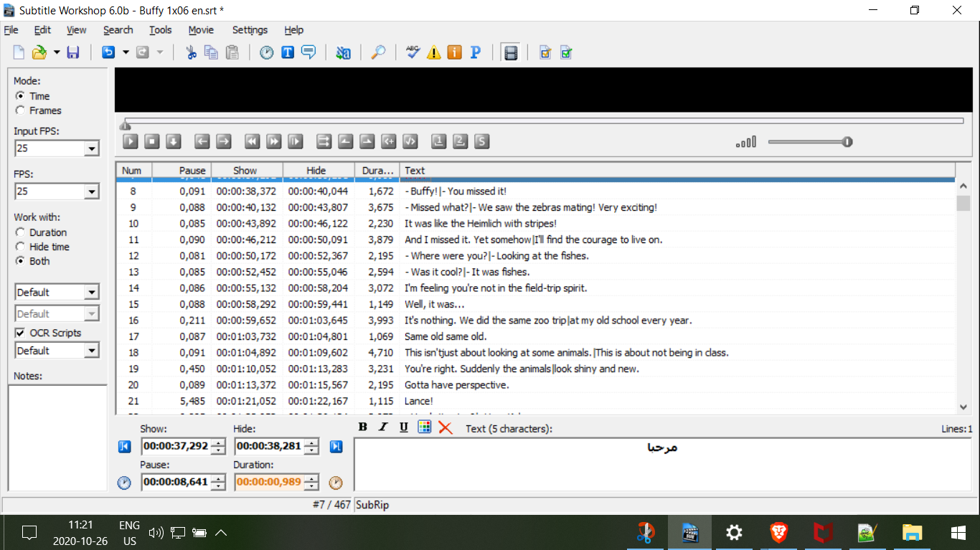This screenshot has height=550, width=980.
Task: Open the File menu
Action: pos(11,30)
